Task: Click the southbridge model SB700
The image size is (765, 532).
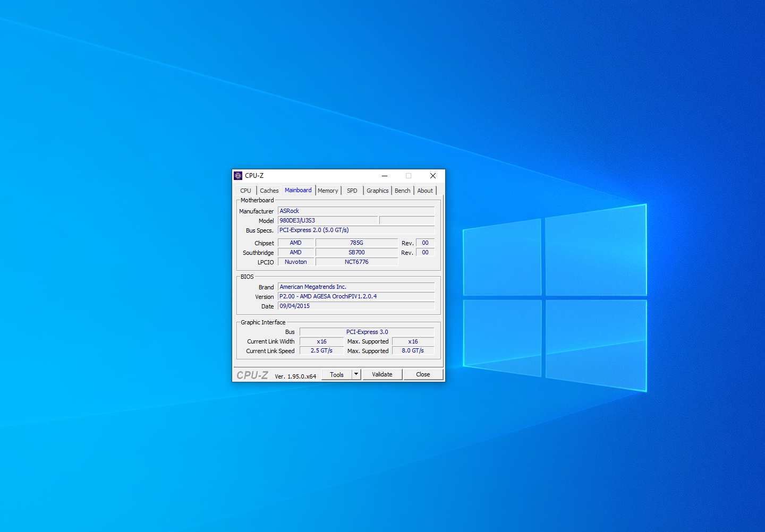Action: point(356,252)
